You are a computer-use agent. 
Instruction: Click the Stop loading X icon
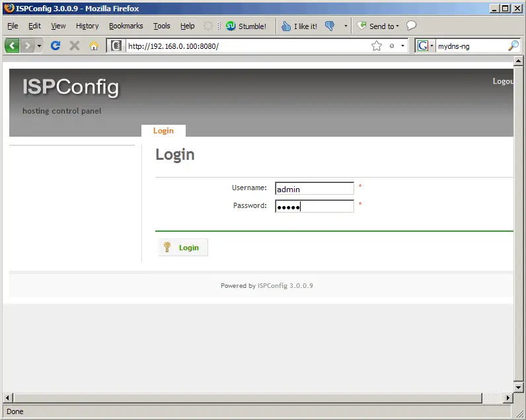click(x=75, y=46)
